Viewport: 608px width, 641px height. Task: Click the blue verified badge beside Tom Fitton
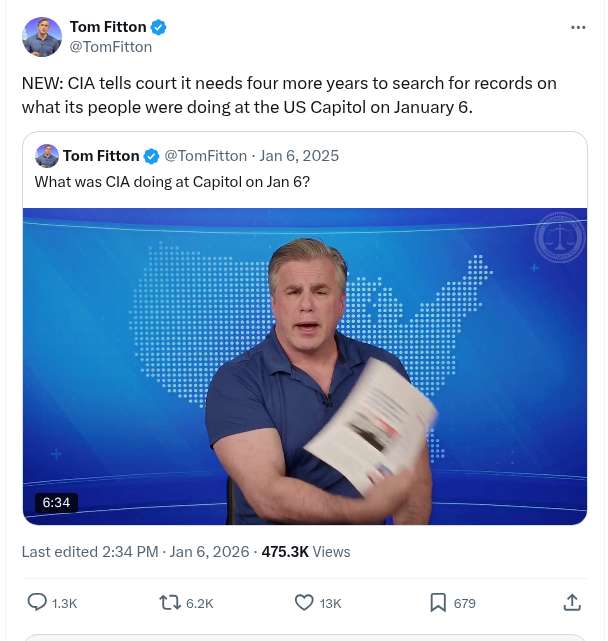point(158,27)
